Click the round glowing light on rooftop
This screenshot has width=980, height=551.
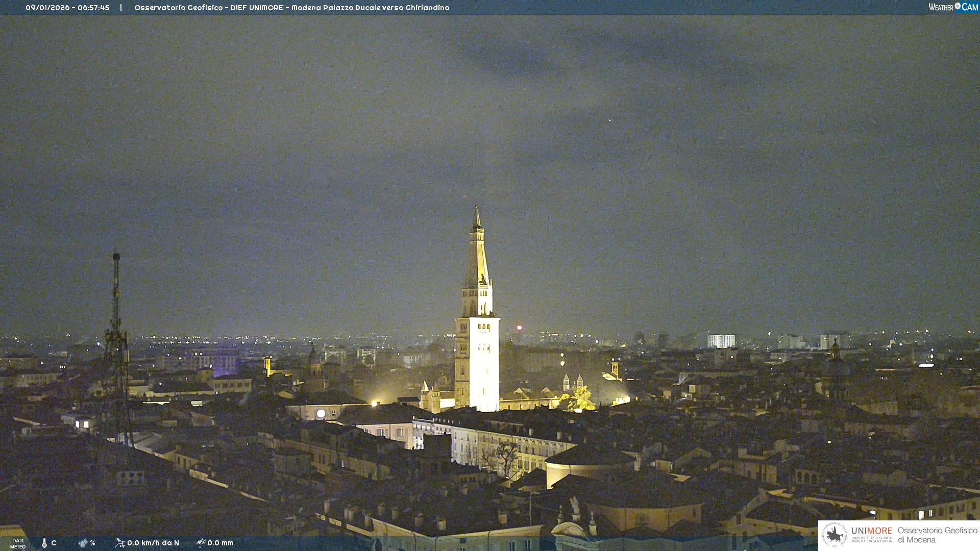(x=321, y=414)
